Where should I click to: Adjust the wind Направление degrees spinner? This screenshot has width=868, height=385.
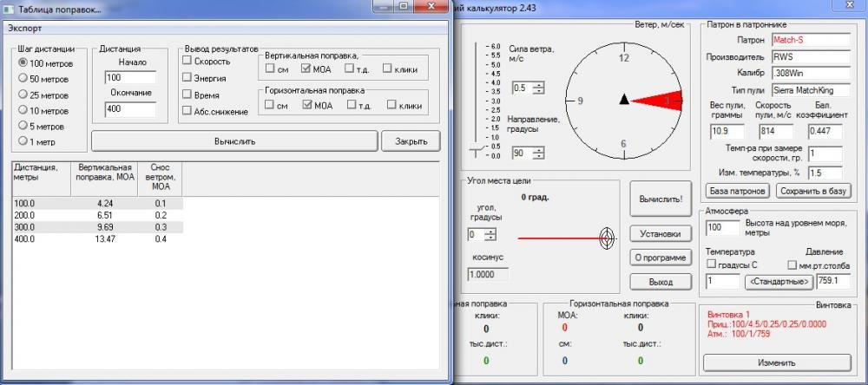click(539, 153)
